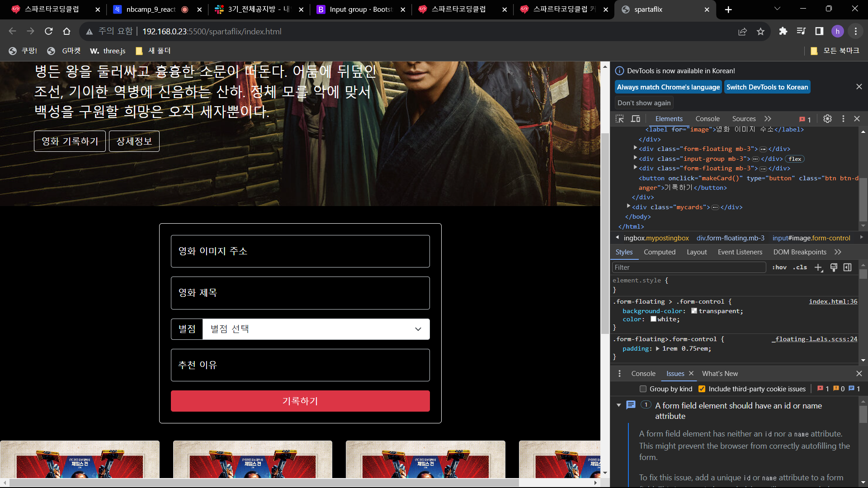Click the red 기록하기 submit button
This screenshot has height=488, width=868.
click(x=300, y=401)
